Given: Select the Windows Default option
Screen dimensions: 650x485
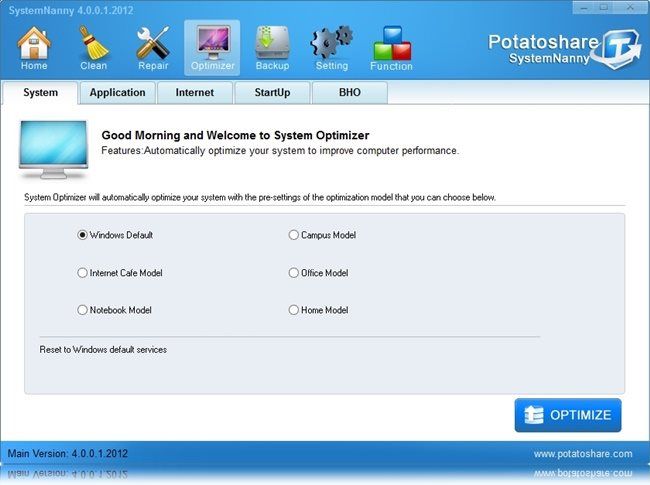Looking at the screenshot, I should pyautogui.click(x=115, y=235).
